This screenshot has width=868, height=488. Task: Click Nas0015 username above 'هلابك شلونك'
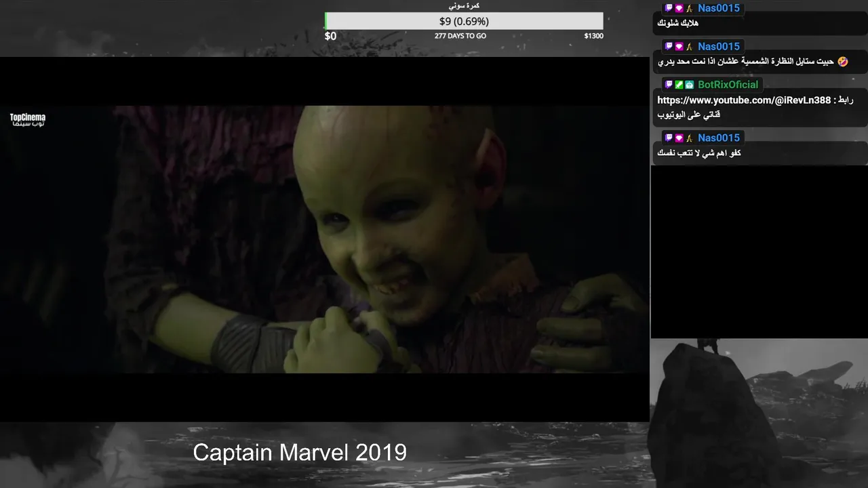pyautogui.click(x=718, y=8)
